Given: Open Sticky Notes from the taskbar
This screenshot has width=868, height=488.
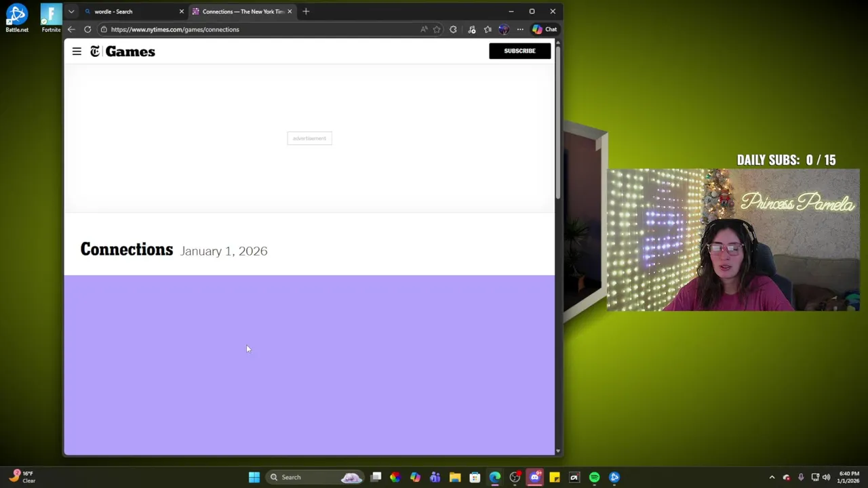Looking at the screenshot, I should pos(555,477).
